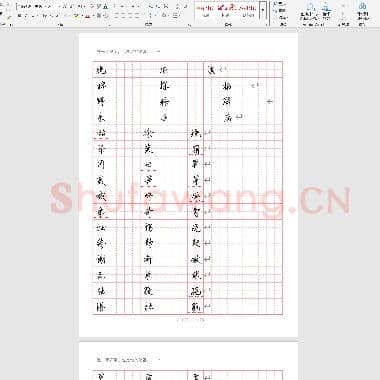Open the Paragraph settings dialog launcher
Screen dimensions: 380x380
189,25
